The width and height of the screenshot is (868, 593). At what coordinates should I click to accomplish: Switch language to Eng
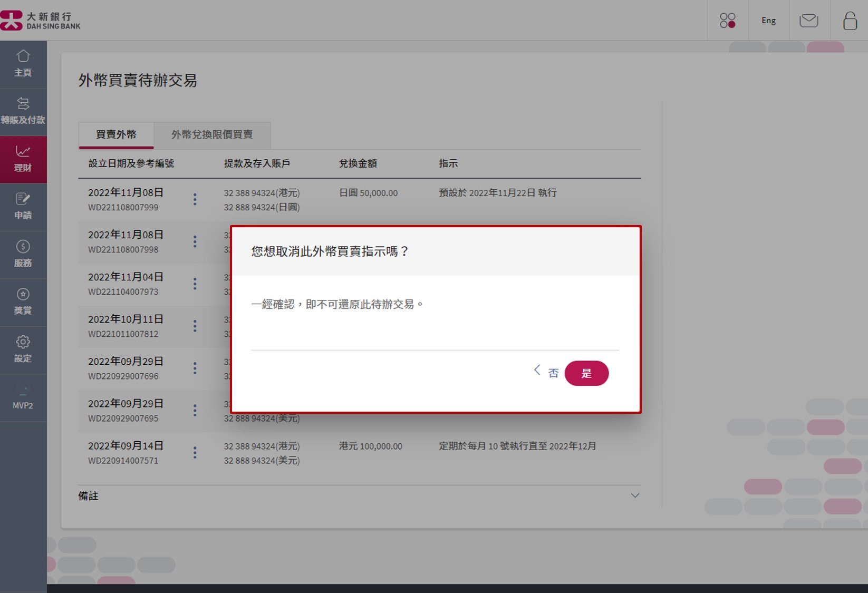[768, 20]
